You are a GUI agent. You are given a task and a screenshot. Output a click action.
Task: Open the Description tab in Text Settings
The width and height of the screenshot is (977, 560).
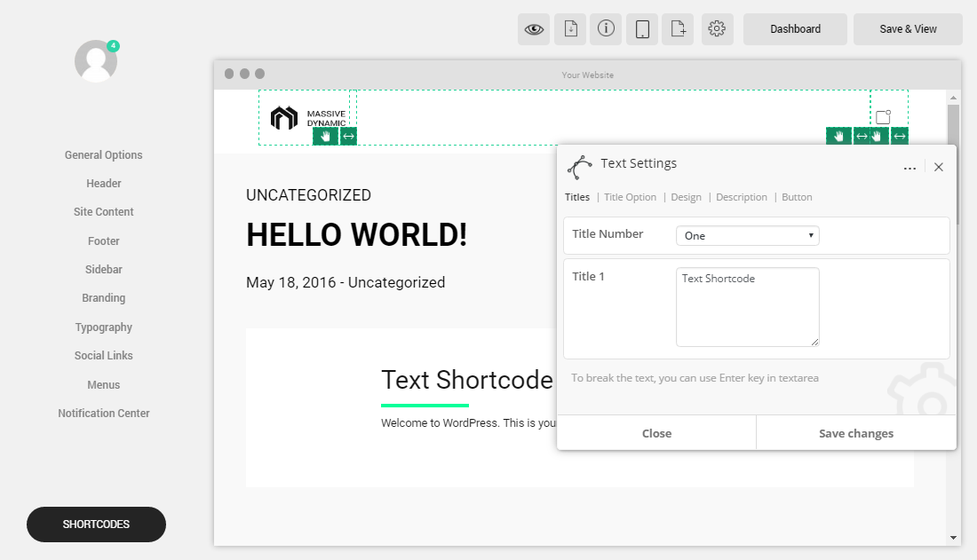coord(741,196)
